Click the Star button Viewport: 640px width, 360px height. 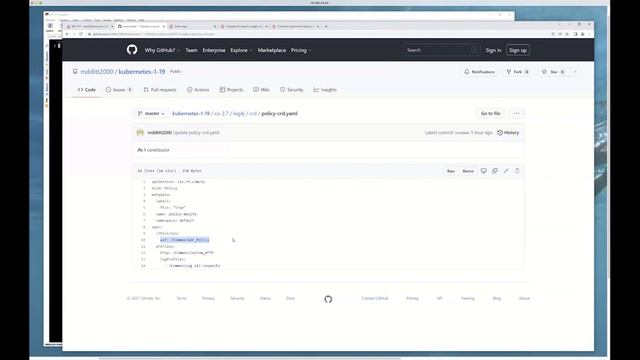point(553,72)
